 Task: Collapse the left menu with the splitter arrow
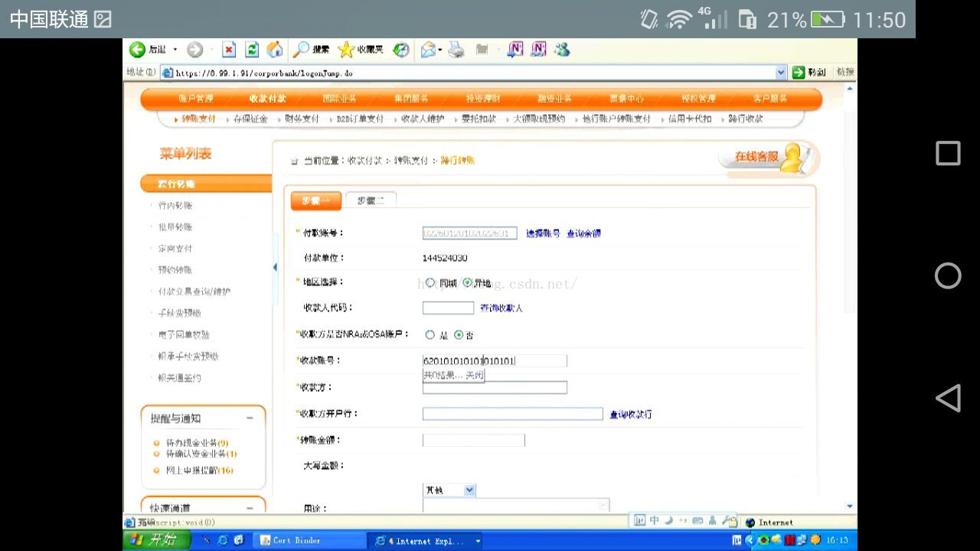tap(275, 267)
